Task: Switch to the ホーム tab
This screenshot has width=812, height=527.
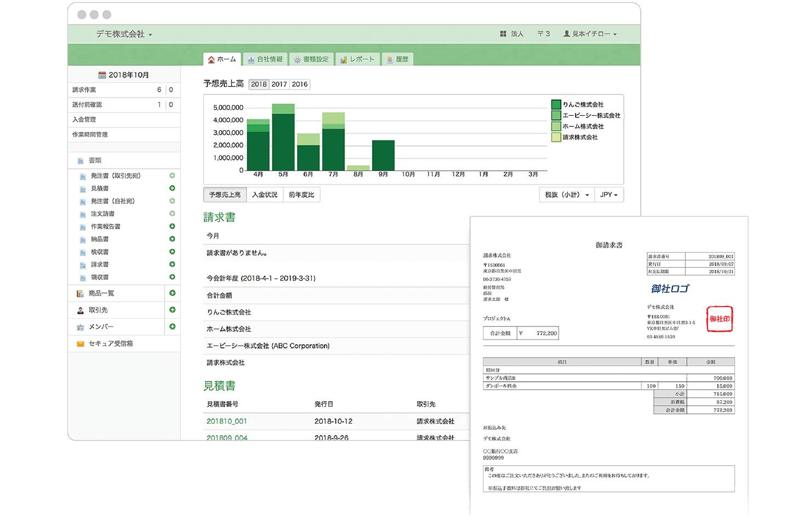Action: click(222, 59)
